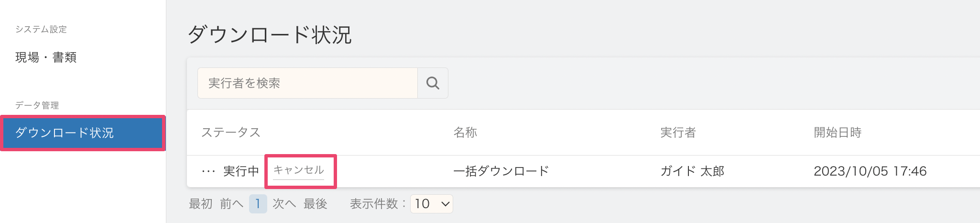Click 前へ to go to previous page
The width and height of the screenshot is (980, 223).
(231, 204)
